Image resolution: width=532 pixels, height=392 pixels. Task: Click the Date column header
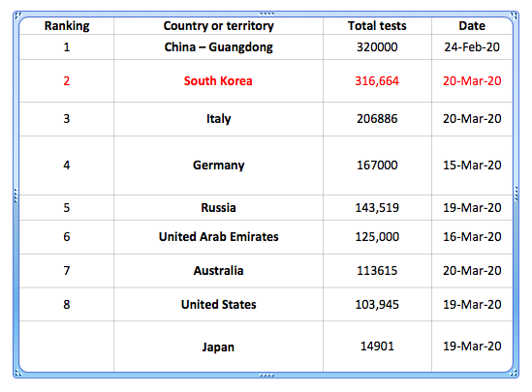click(472, 26)
